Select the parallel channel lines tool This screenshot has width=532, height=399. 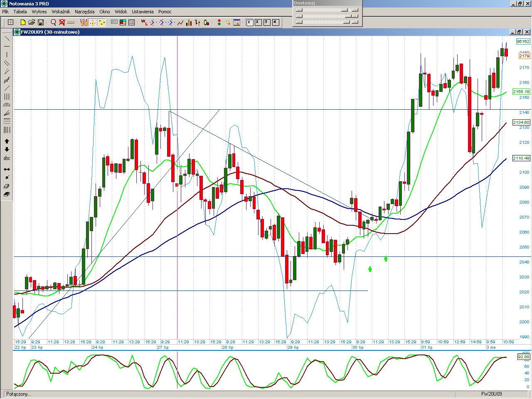point(7,63)
